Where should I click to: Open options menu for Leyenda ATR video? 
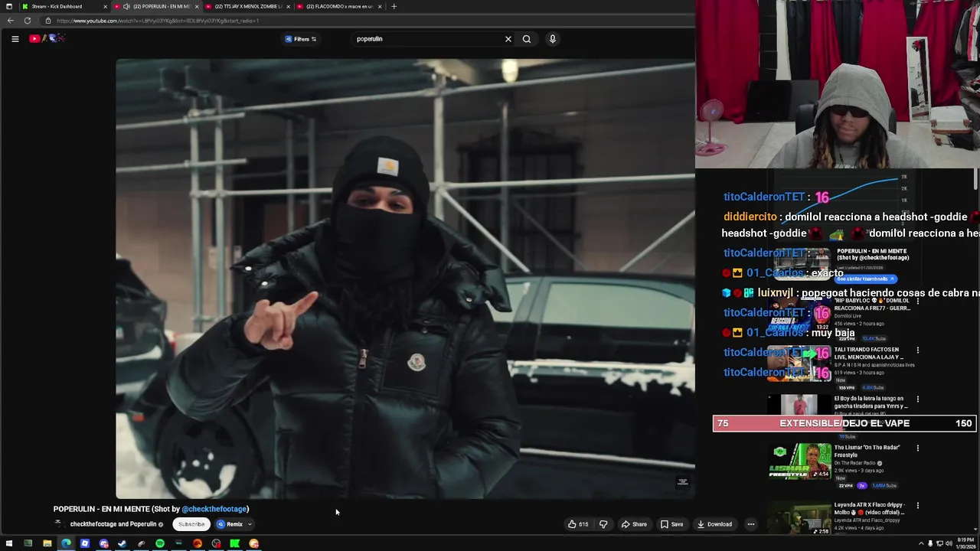tap(918, 506)
